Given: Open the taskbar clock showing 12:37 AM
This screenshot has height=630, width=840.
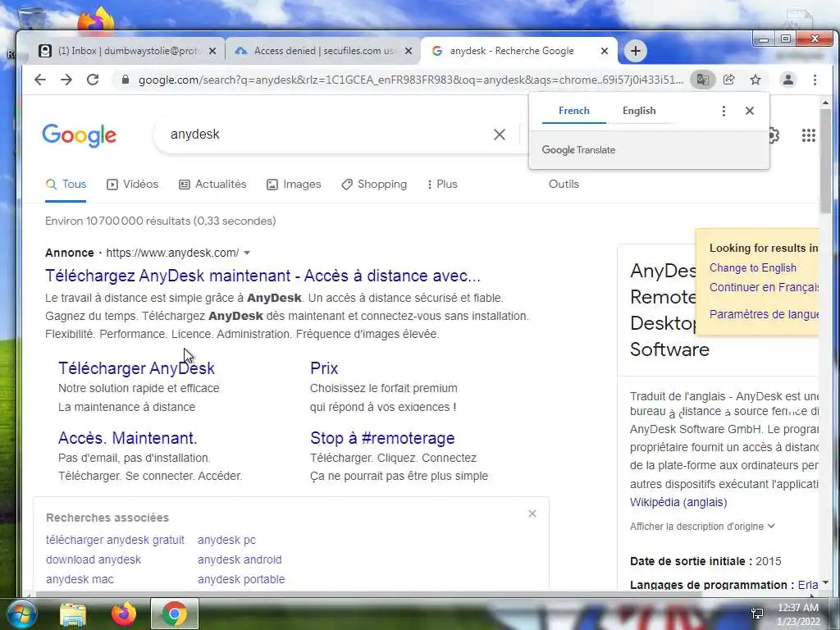Looking at the screenshot, I should click(798, 614).
